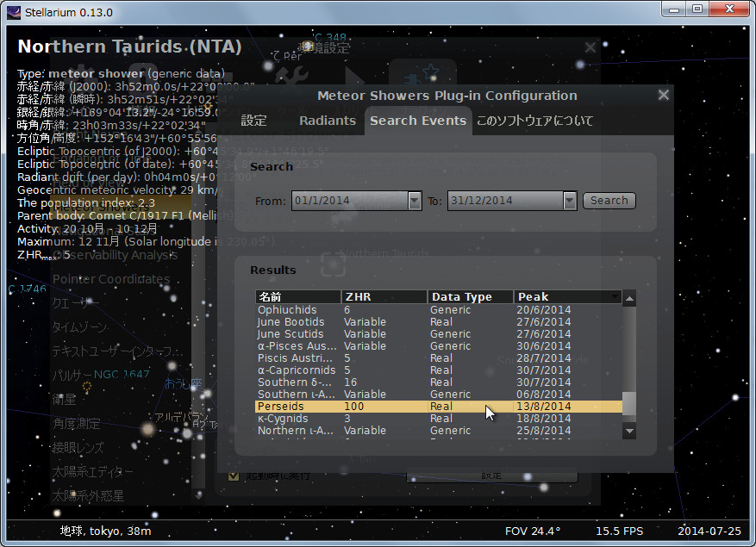Select テキストユーザーインターフ... in the plugin list
This screenshot has width=756, height=547.
point(117,351)
